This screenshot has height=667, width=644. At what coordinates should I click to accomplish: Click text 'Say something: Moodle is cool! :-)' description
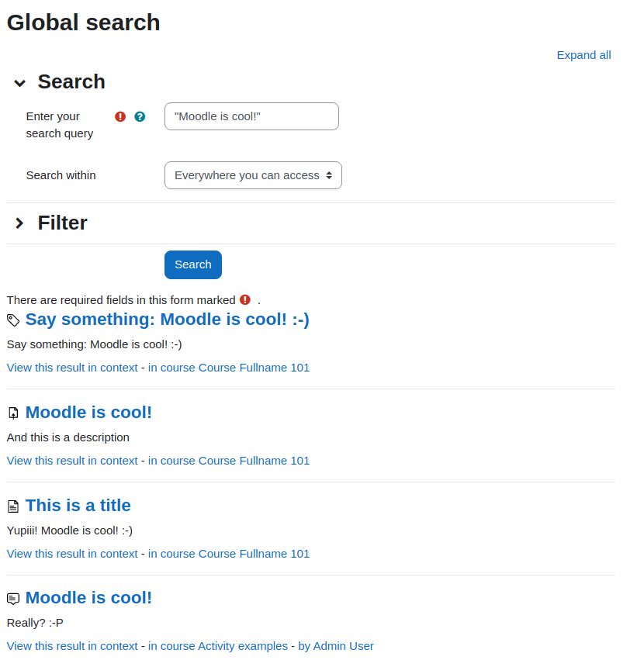(94, 344)
